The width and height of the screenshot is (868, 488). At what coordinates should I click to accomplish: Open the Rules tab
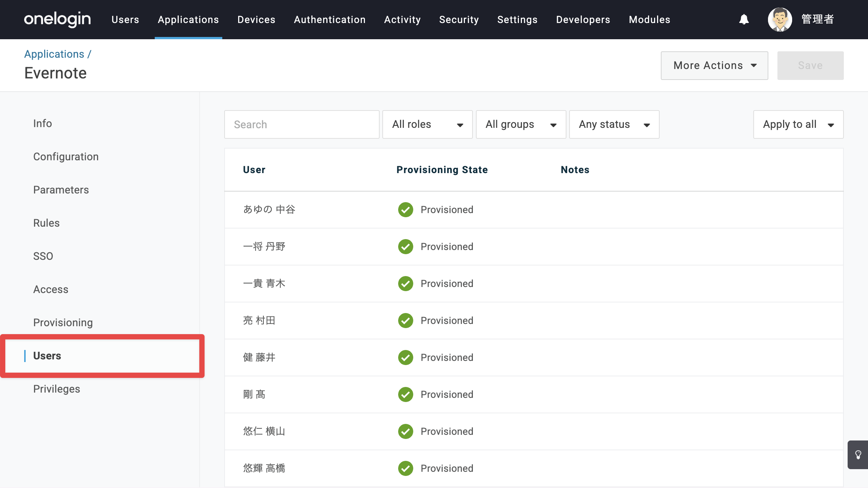click(46, 223)
